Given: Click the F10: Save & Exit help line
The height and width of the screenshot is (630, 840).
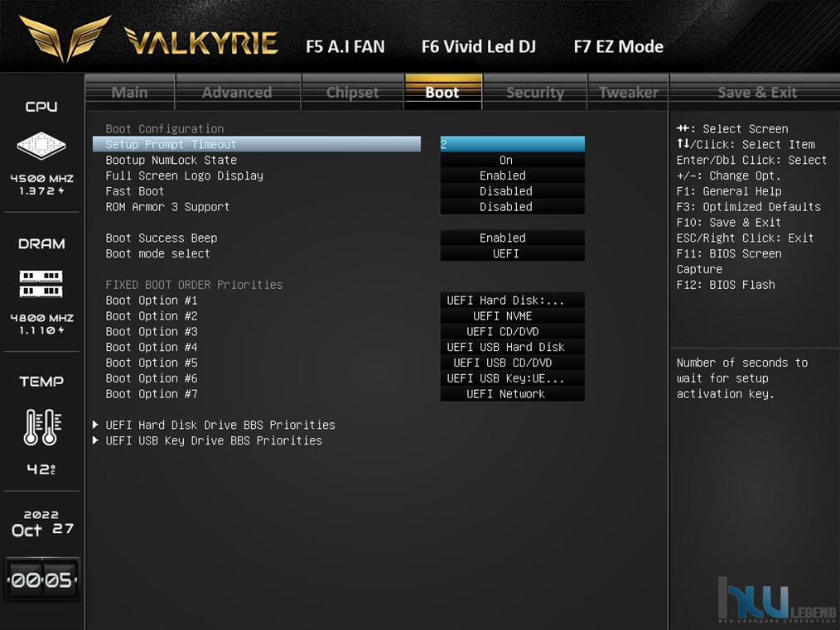Looking at the screenshot, I should 728,222.
